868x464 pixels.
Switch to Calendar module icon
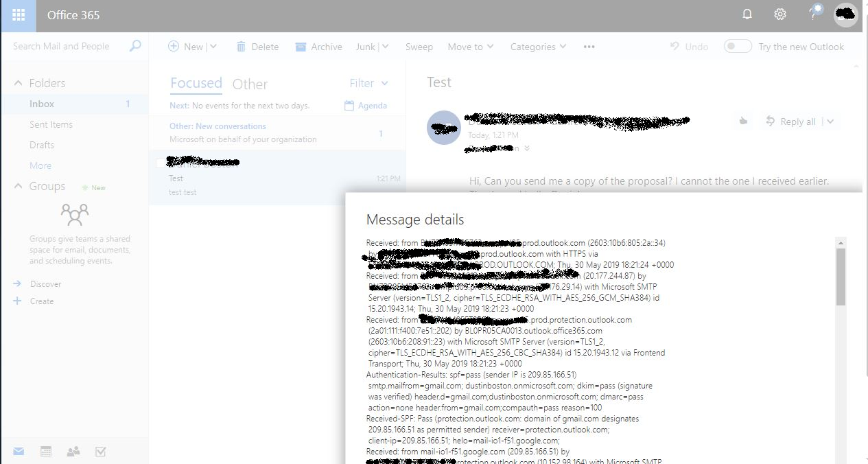click(46, 451)
